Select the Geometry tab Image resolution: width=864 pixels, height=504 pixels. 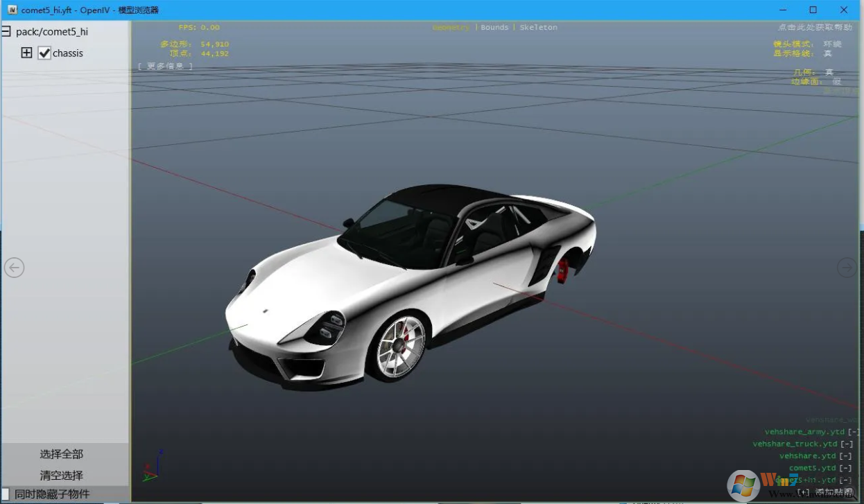tap(450, 27)
